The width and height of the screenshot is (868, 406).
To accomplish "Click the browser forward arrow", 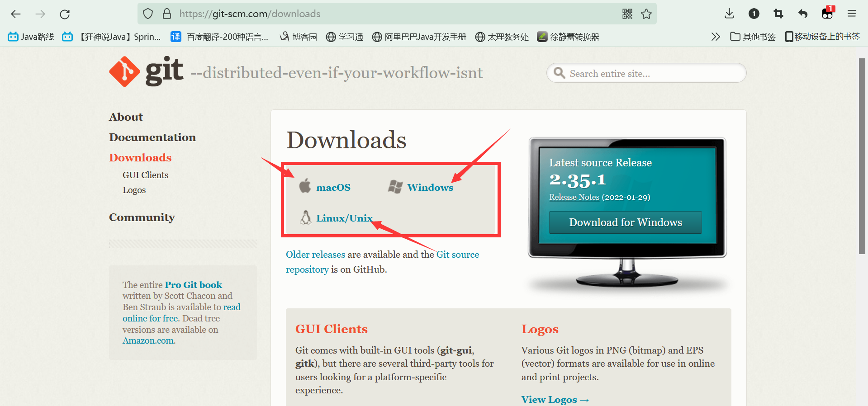I will [40, 14].
